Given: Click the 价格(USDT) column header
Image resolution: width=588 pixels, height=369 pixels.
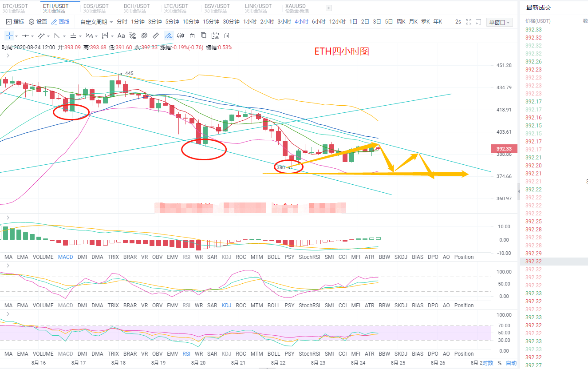Looking at the screenshot, I should (538, 21).
